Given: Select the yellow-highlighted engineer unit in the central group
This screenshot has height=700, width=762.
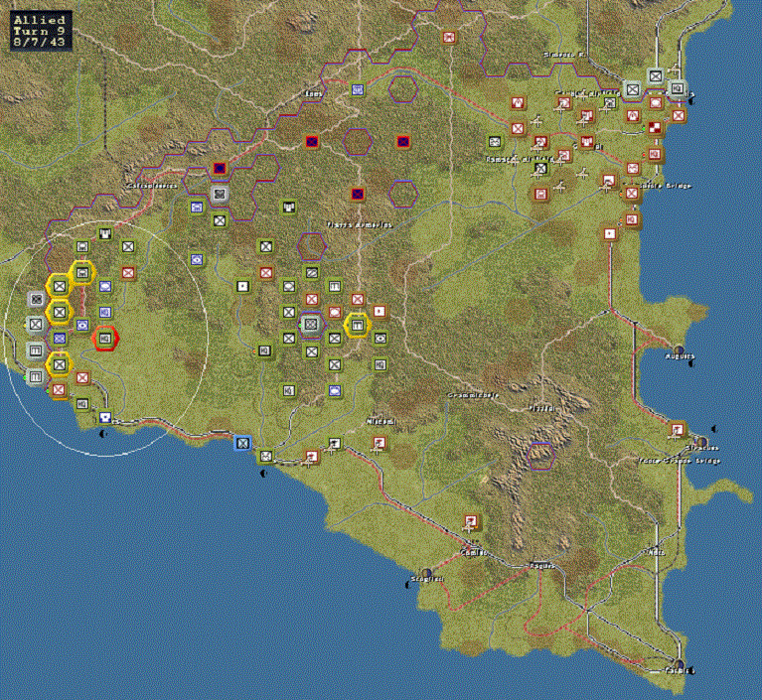Looking at the screenshot, I should [x=358, y=325].
